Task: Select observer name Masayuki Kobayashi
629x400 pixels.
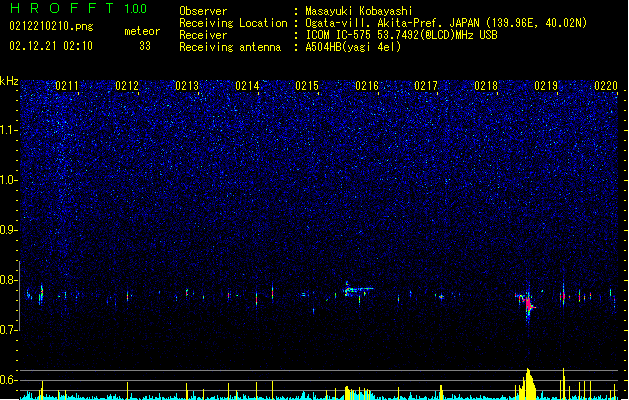Action: pos(359,11)
